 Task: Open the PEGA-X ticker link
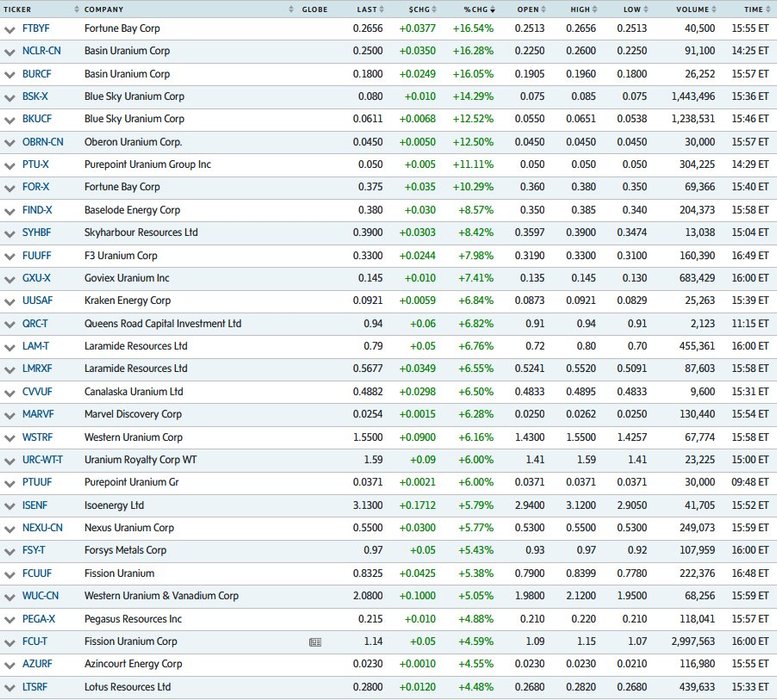click(39, 619)
